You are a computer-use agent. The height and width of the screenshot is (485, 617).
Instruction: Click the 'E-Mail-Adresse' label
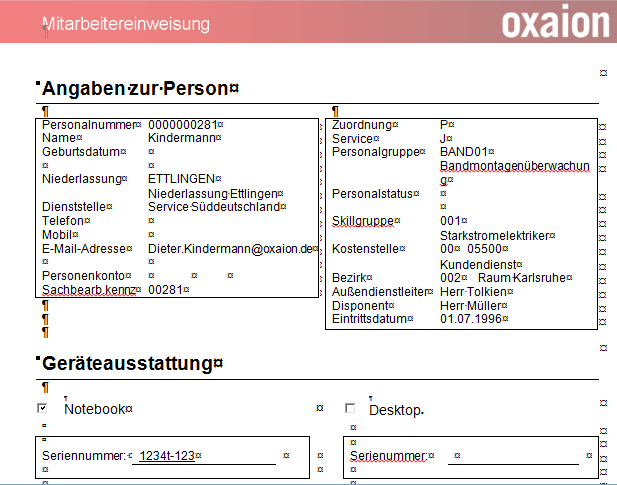coord(84,249)
